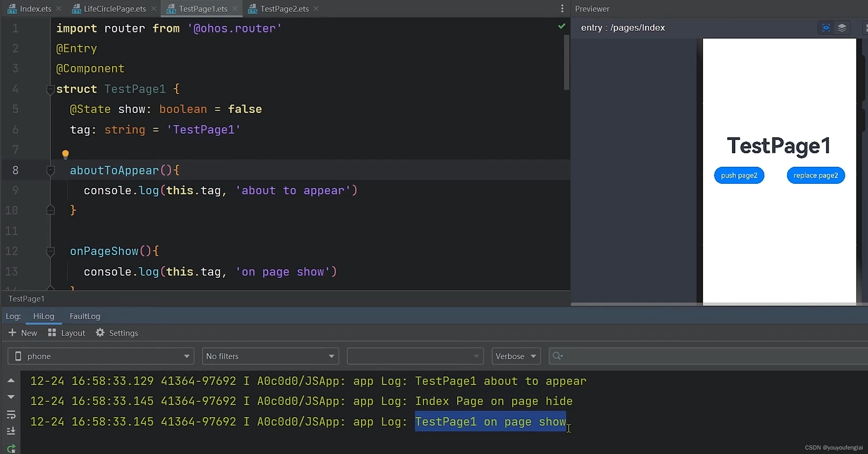Click the 'entry : /pages/Index' preview path
This screenshot has height=454, width=868.
click(623, 28)
